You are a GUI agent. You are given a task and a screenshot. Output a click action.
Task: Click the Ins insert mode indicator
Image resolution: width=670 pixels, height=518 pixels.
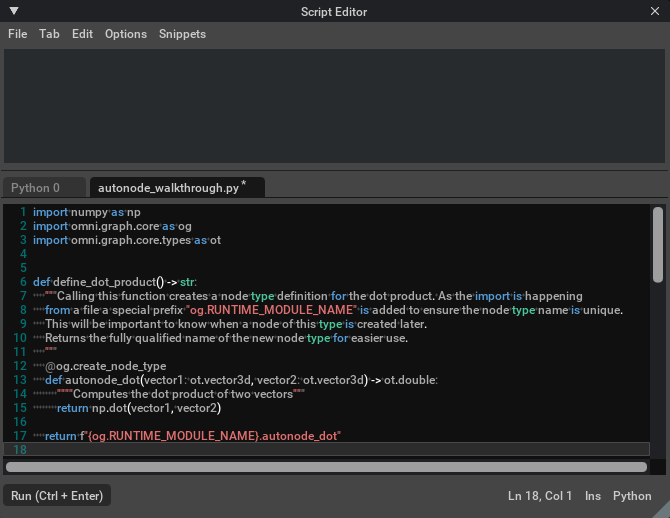pyautogui.click(x=592, y=496)
